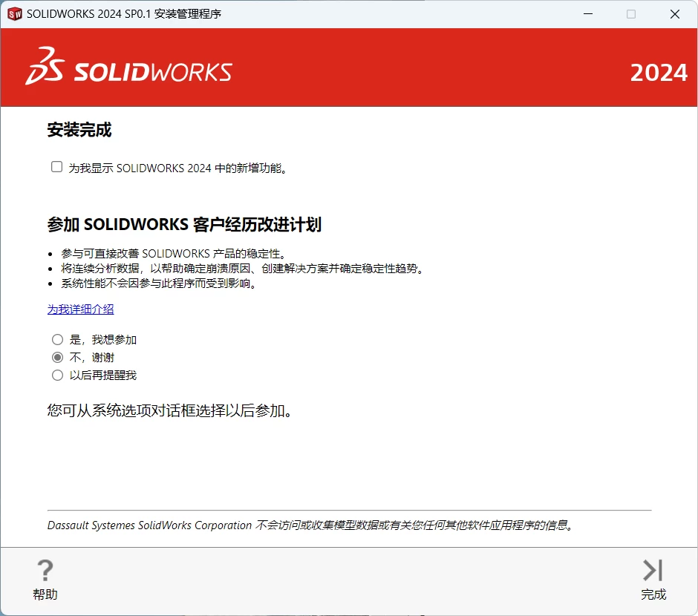Click the window title bar text

coord(123,14)
